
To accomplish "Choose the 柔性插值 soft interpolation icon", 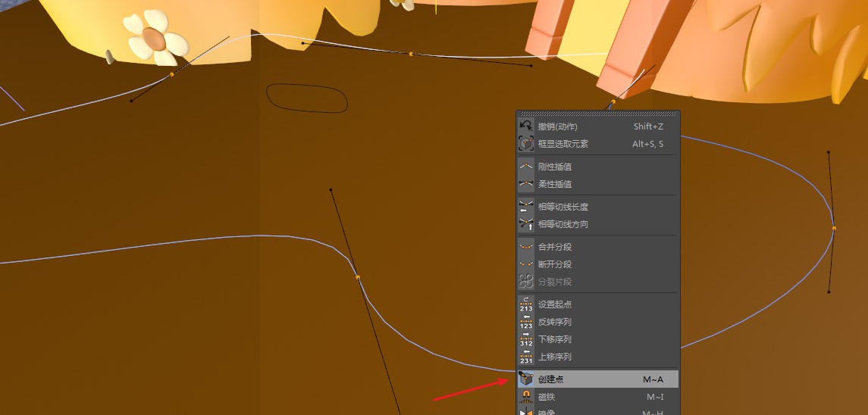I will (x=526, y=184).
